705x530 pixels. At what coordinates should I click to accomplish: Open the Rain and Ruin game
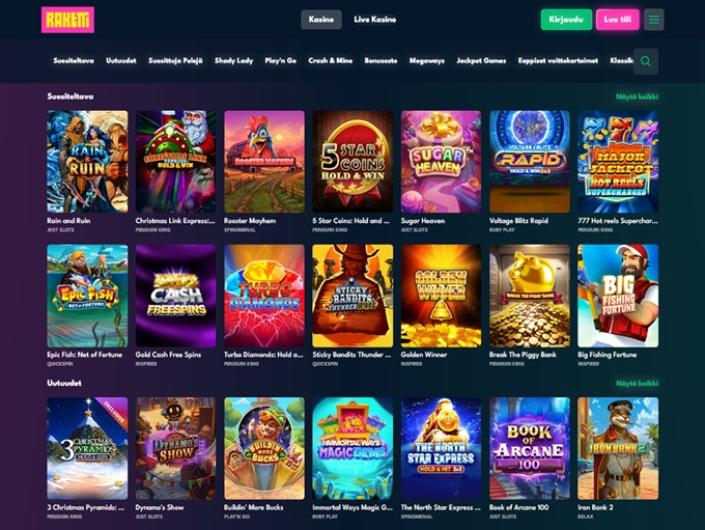pos(87,162)
